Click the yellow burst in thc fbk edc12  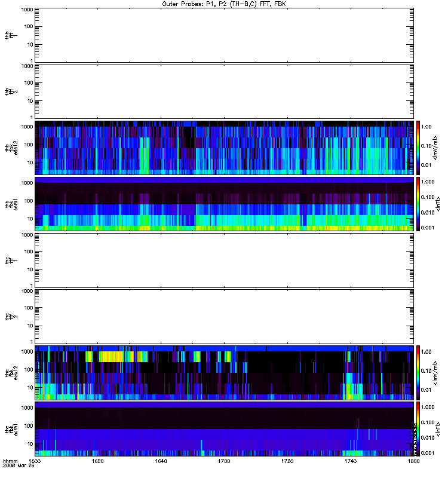tap(111, 357)
